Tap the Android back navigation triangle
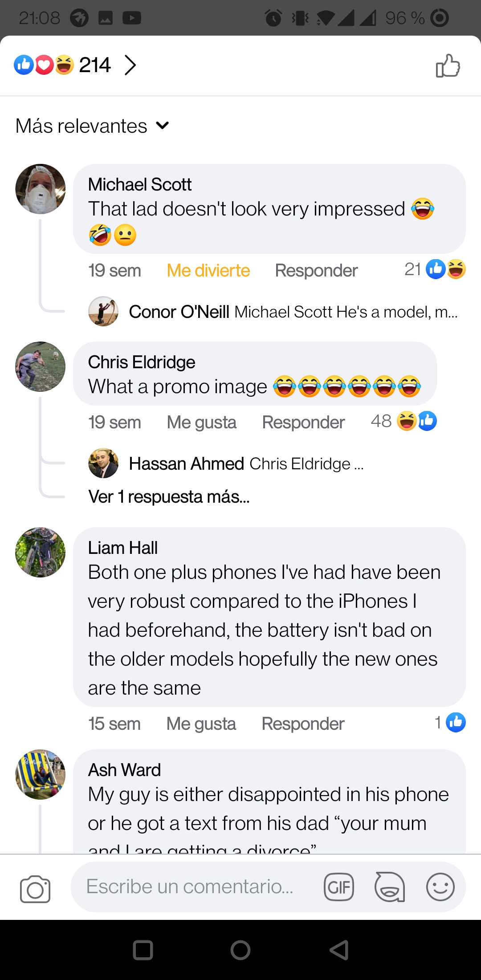The width and height of the screenshot is (481, 980). 339,950
